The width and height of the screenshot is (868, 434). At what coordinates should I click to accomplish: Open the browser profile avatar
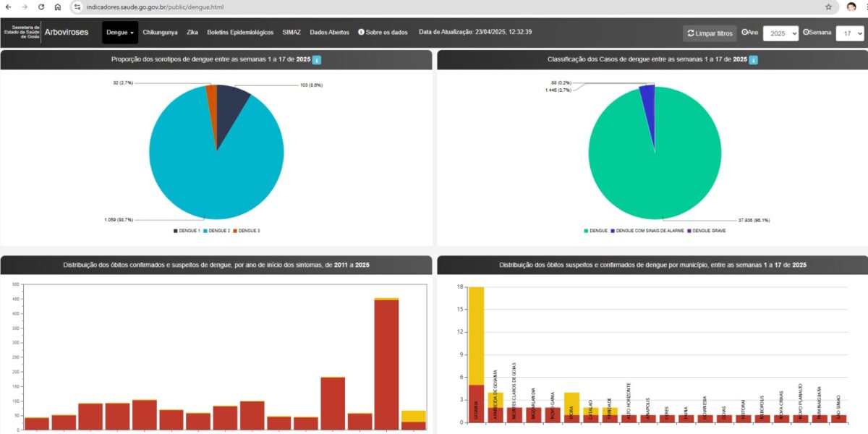pyautogui.click(x=851, y=7)
